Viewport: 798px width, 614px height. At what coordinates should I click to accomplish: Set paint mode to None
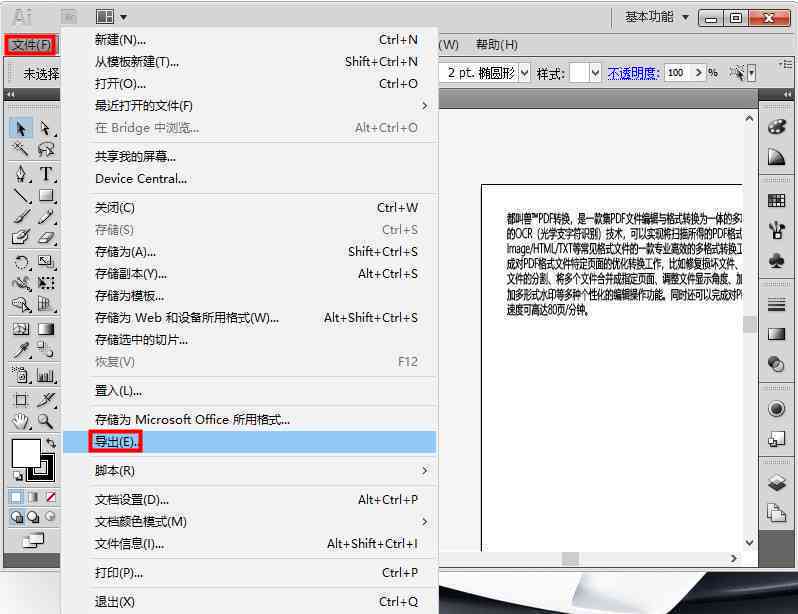pyautogui.click(x=51, y=497)
